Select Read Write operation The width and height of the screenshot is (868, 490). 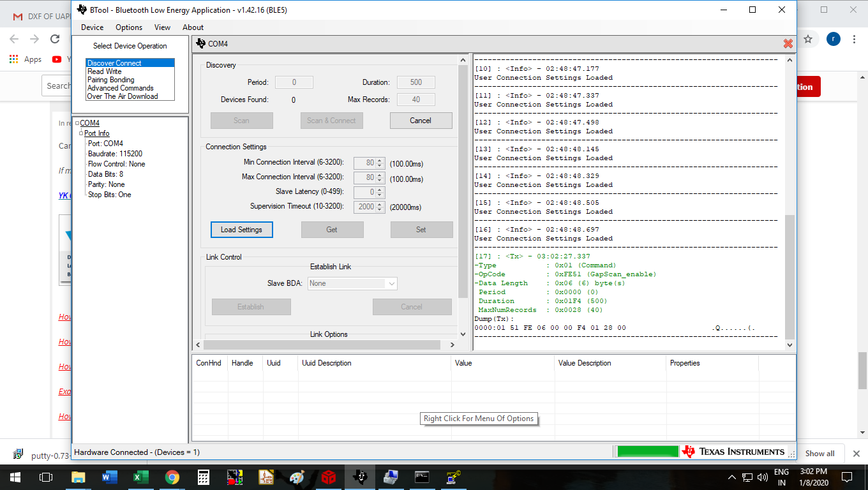pos(130,71)
